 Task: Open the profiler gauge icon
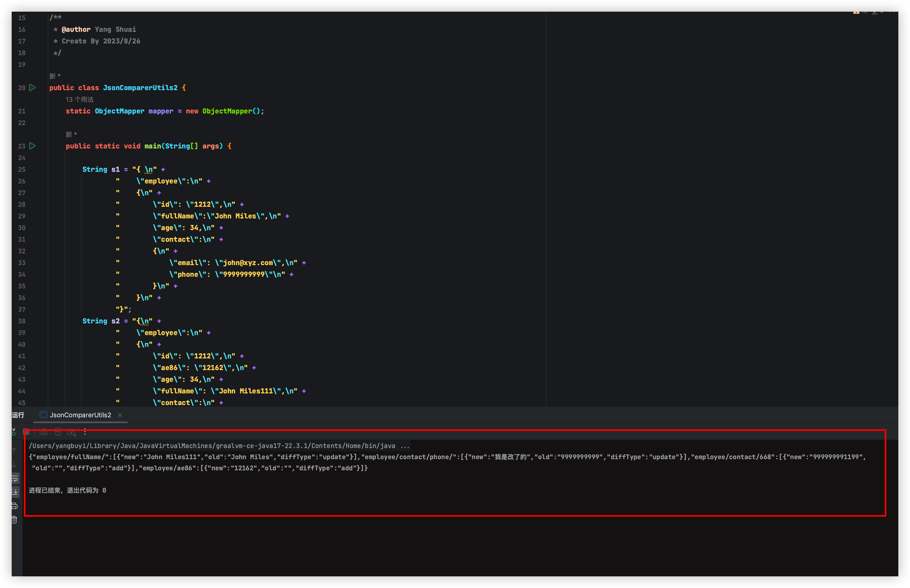click(x=71, y=432)
